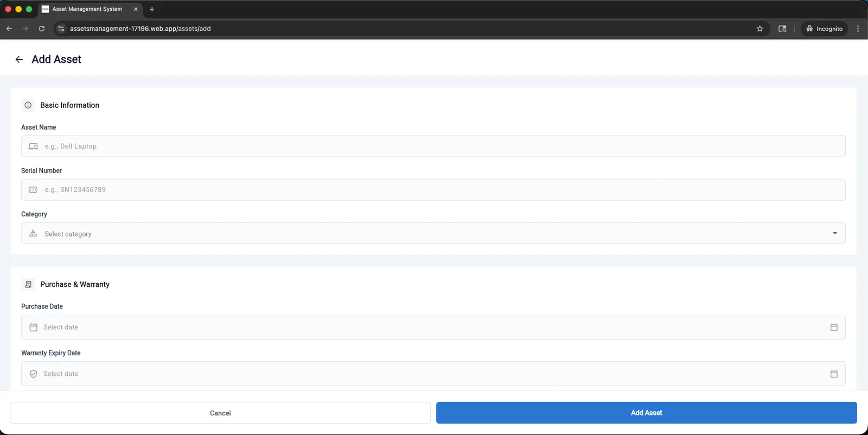Click the Warranty Expiry Date field

433,374
